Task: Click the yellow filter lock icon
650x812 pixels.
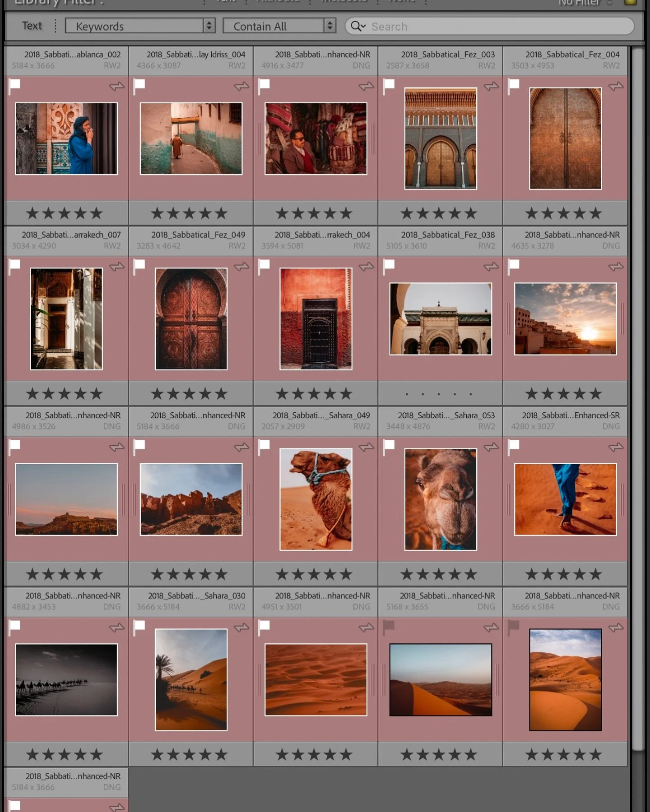Action: coord(630,2)
